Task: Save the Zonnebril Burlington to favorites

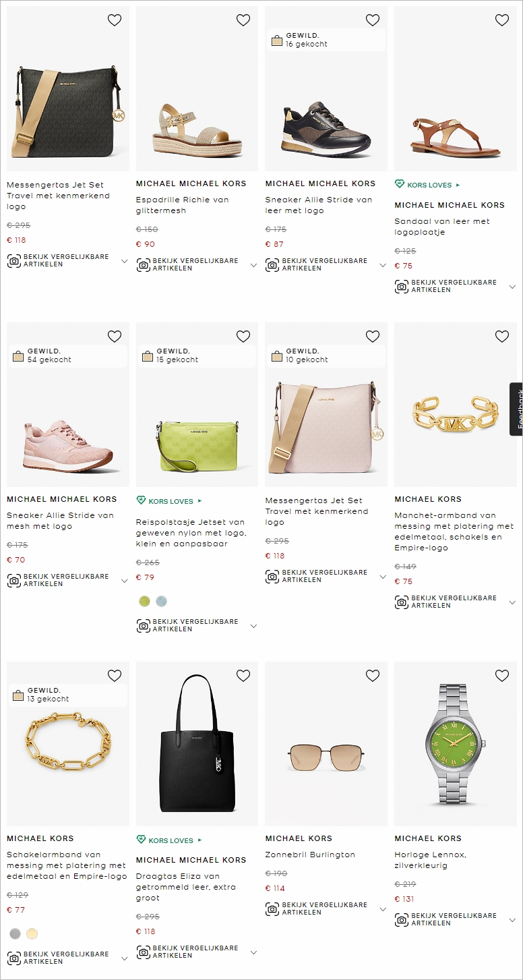Action: click(x=373, y=675)
